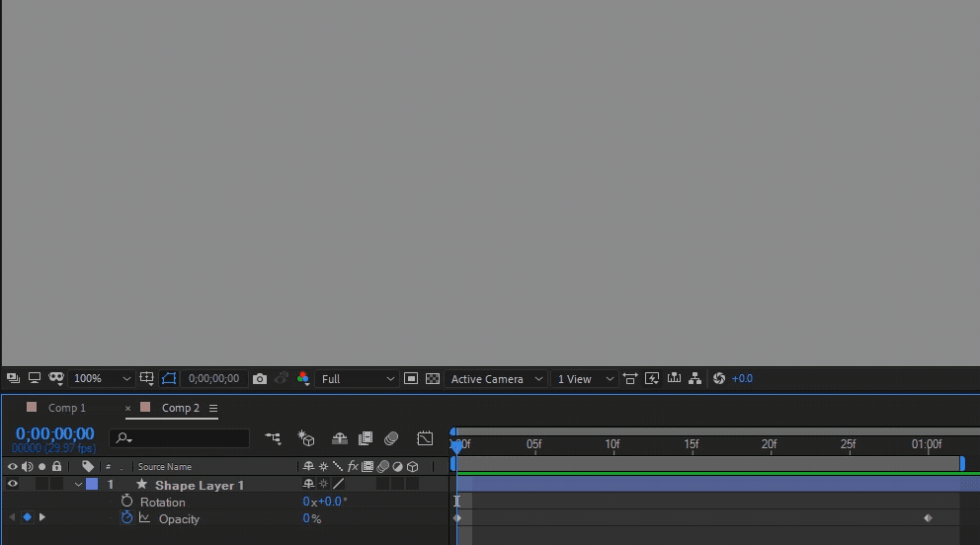Click the Timeline button in viewer
This screenshot has width=980, height=545.
(x=674, y=378)
